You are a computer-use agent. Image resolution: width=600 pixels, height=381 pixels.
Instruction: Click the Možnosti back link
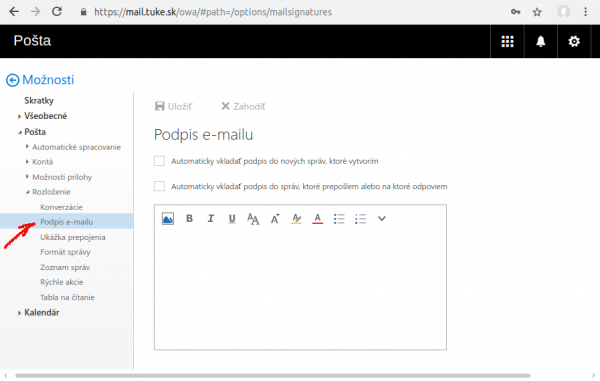pyautogui.click(x=48, y=80)
